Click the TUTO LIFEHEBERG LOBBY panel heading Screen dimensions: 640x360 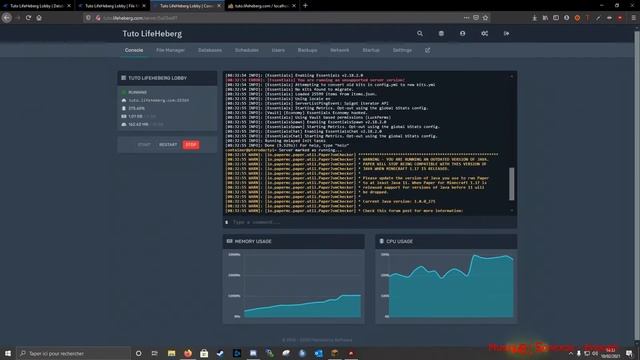click(x=158, y=78)
